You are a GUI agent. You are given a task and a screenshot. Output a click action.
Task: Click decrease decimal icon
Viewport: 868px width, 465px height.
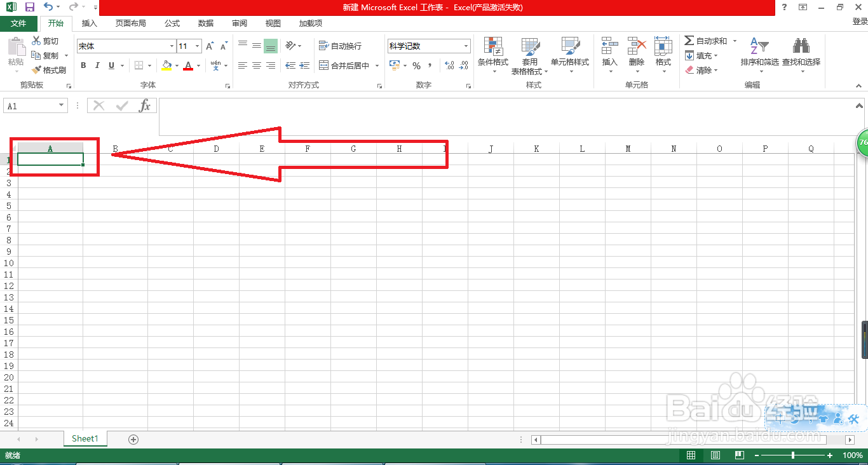click(x=464, y=65)
